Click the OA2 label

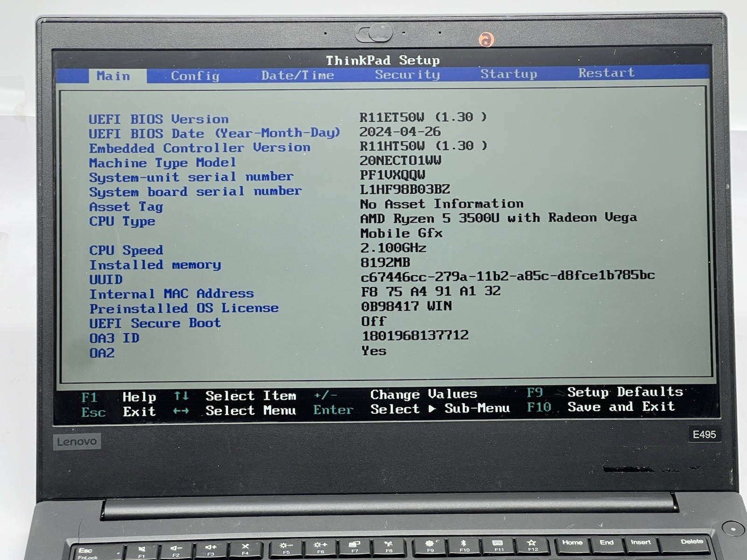click(102, 353)
